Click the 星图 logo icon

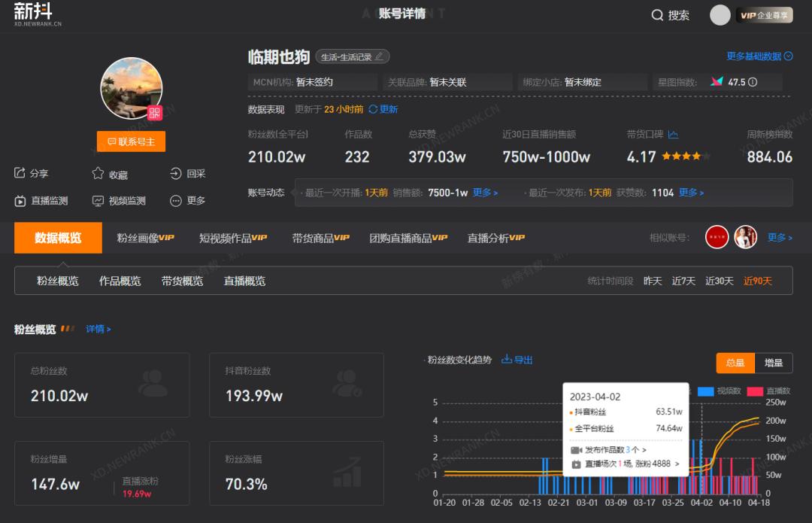click(x=717, y=81)
